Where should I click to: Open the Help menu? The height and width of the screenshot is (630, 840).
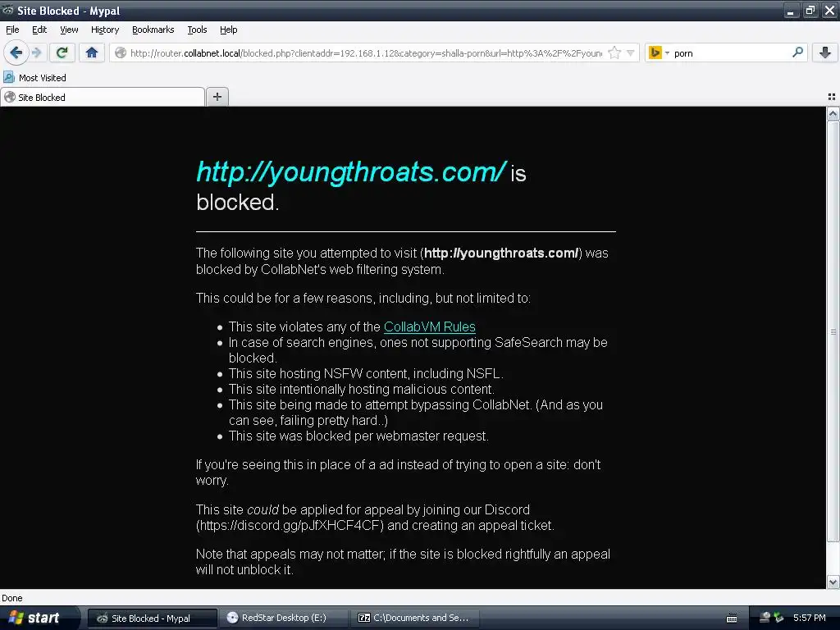228,30
